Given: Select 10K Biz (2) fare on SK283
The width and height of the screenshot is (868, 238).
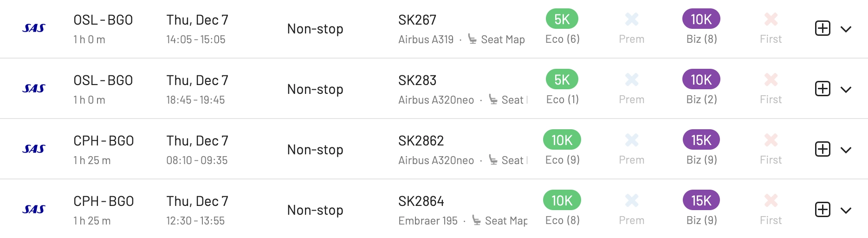Looking at the screenshot, I should tap(701, 79).
